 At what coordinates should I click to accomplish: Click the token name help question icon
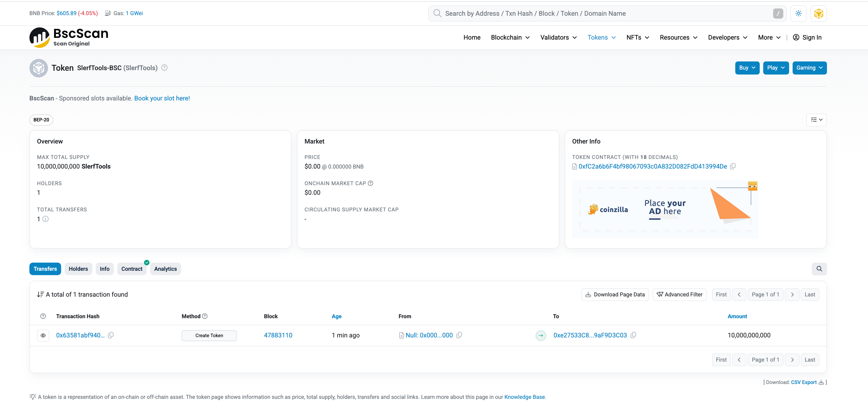pos(164,68)
